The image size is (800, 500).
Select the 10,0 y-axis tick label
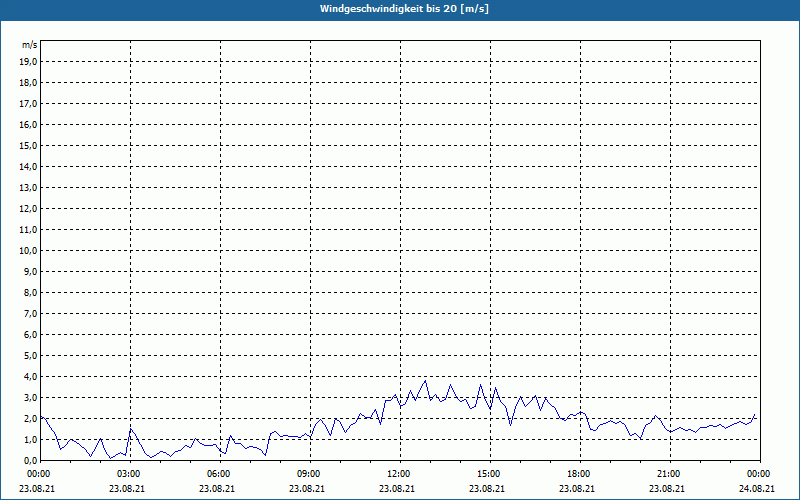tap(28, 251)
